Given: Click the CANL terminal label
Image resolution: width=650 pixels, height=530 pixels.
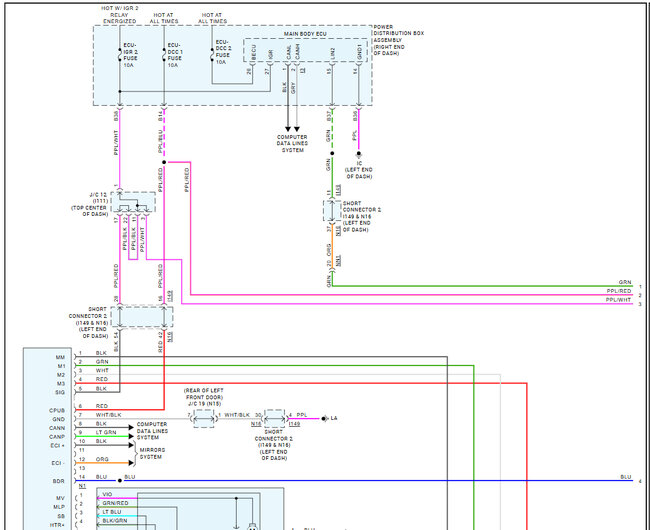Looking at the screenshot, I should point(289,52).
